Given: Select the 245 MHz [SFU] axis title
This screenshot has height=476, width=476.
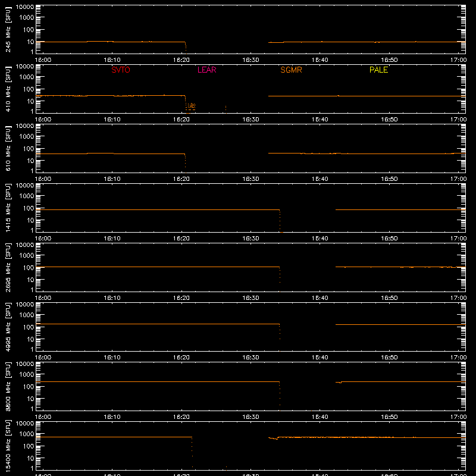Looking at the screenshot, I should click(8, 29).
